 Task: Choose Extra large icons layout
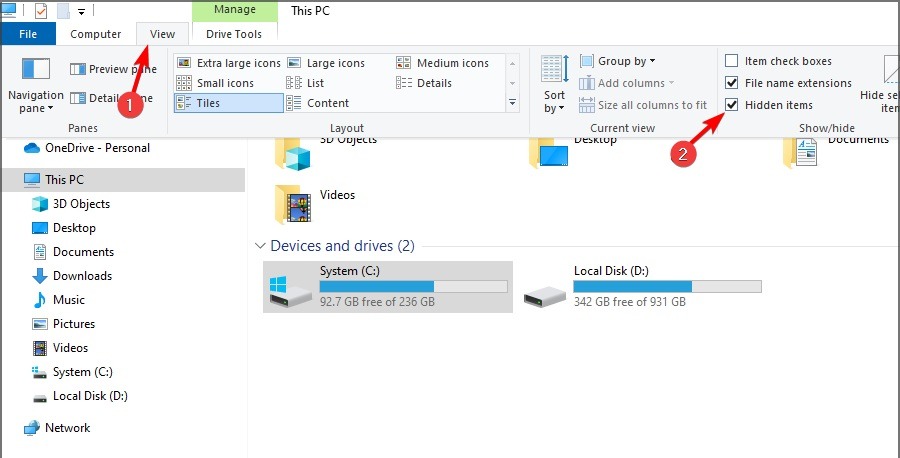[x=229, y=63]
